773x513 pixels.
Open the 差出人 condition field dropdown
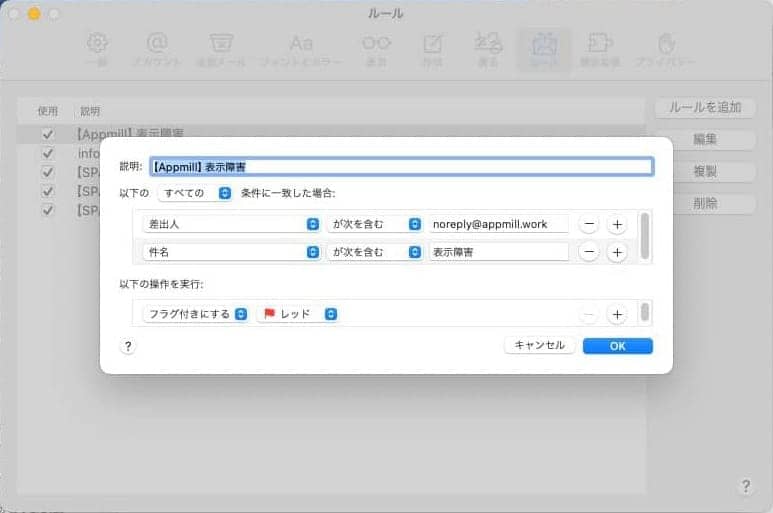tap(231, 224)
